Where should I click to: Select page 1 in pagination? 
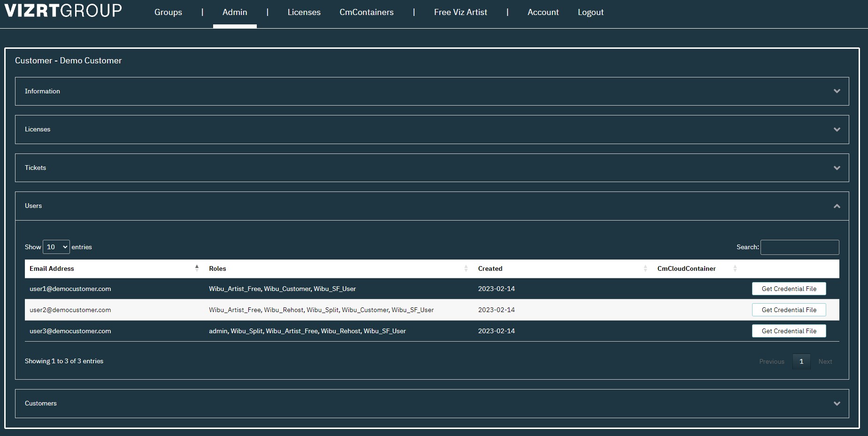coord(801,361)
